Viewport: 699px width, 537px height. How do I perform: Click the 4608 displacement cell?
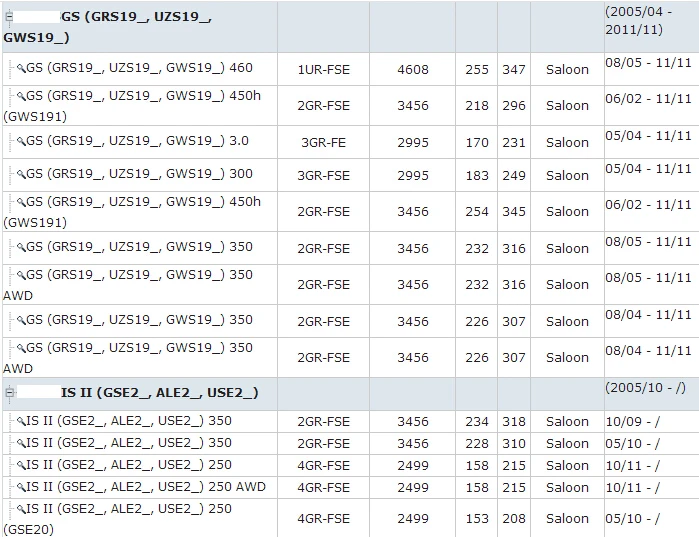tap(413, 70)
